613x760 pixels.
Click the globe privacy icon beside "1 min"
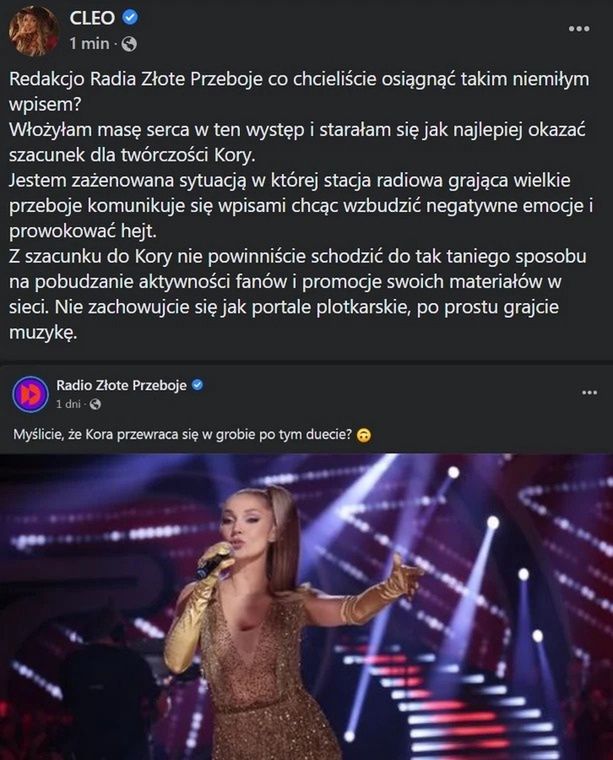129,44
